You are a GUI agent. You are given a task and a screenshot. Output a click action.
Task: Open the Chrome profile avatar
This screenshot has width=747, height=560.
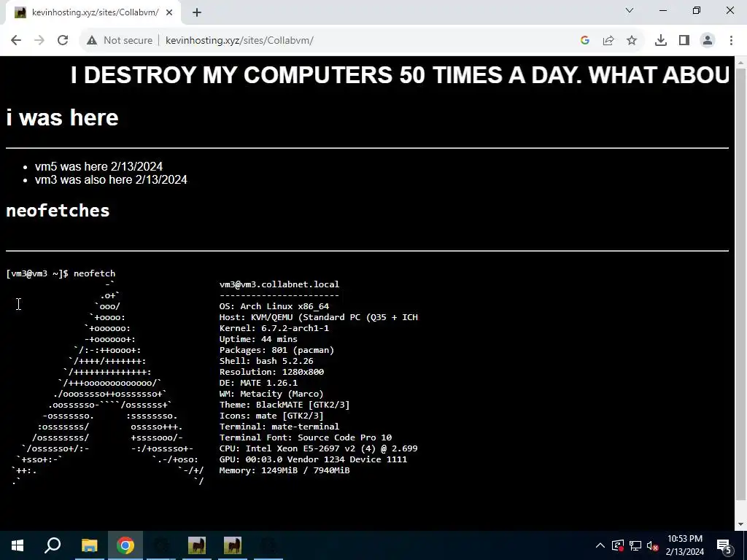708,41
